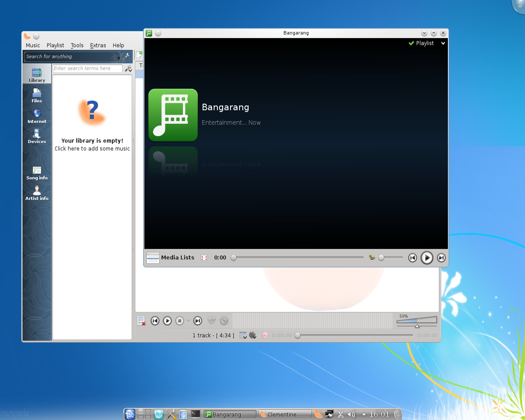The image size is (525, 420).
Task: Adjust Clementine 50% volume slider
Action: pyautogui.click(x=417, y=321)
